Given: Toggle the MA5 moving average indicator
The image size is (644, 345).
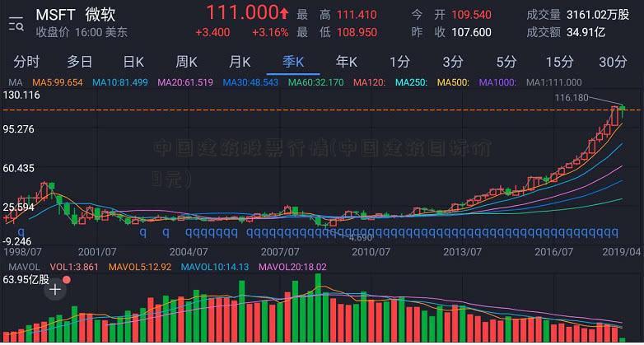Looking at the screenshot, I should point(58,82).
